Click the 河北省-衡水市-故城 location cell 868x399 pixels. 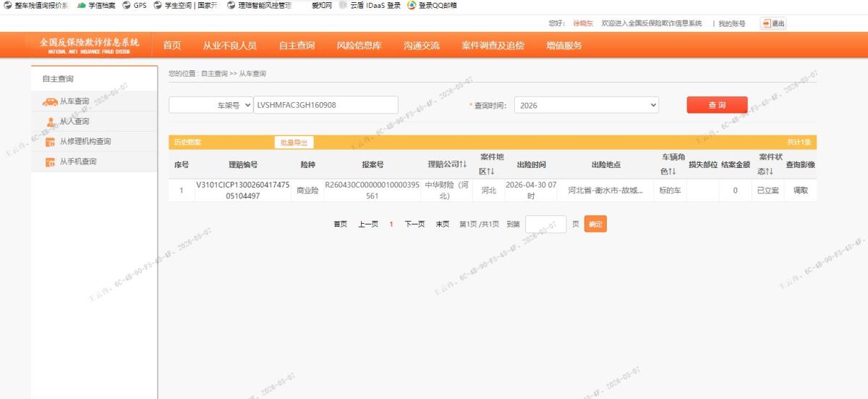pos(605,190)
